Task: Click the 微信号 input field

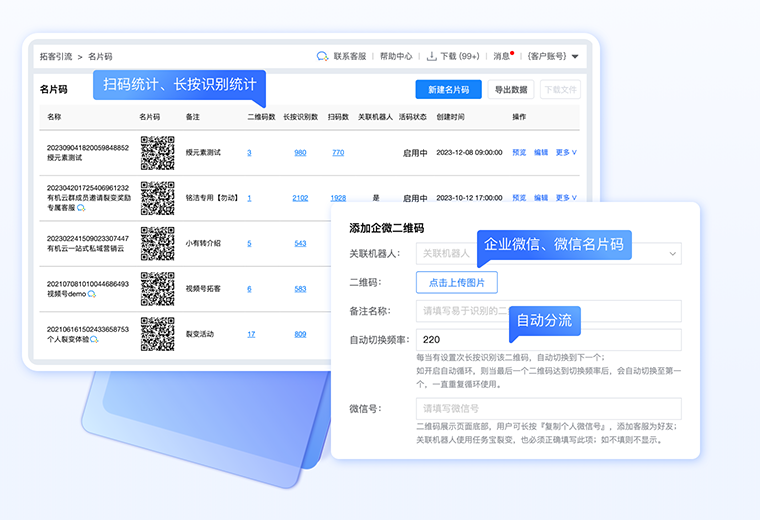Action: click(548, 408)
